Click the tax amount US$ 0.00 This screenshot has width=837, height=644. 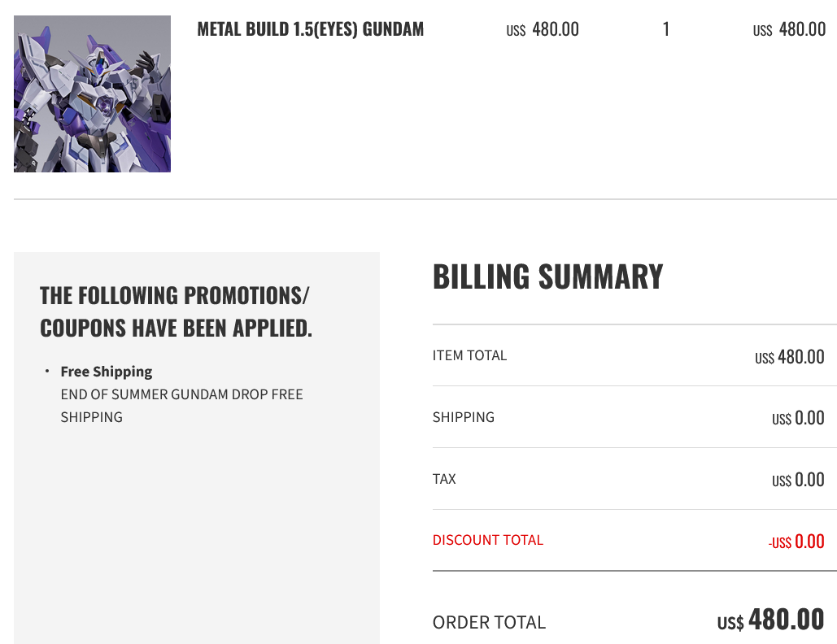coord(798,481)
